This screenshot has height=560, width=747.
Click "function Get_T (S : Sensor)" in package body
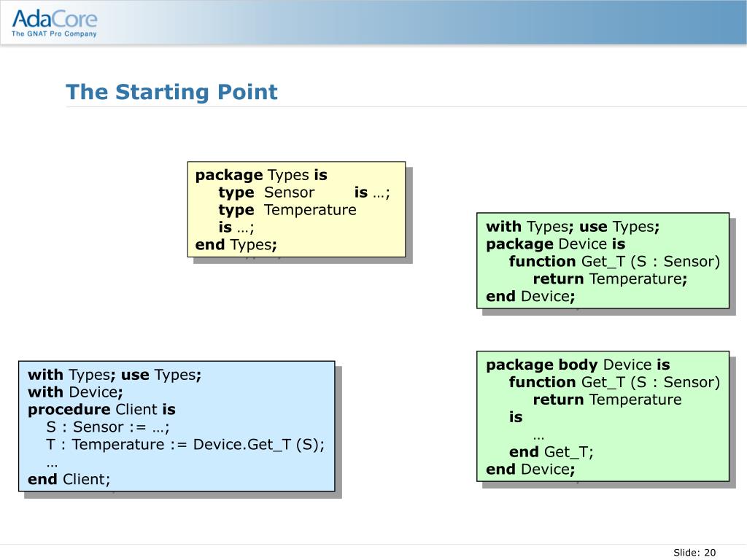point(614,382)
